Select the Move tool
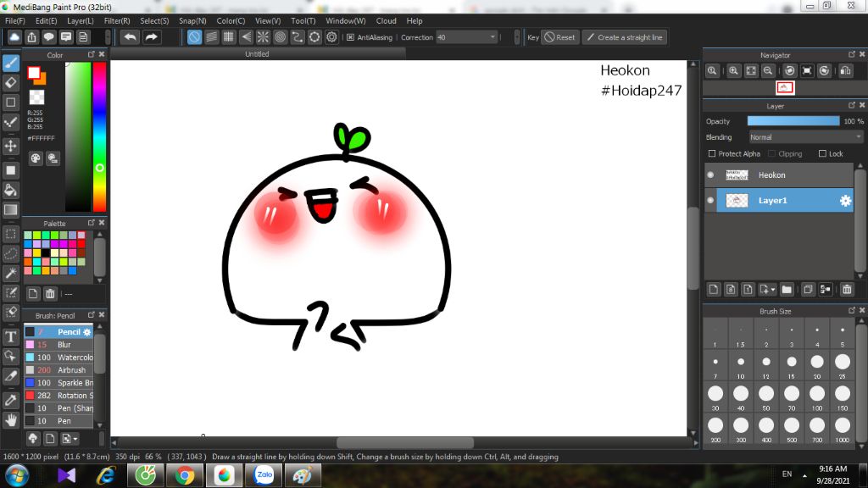 point(10,146)
